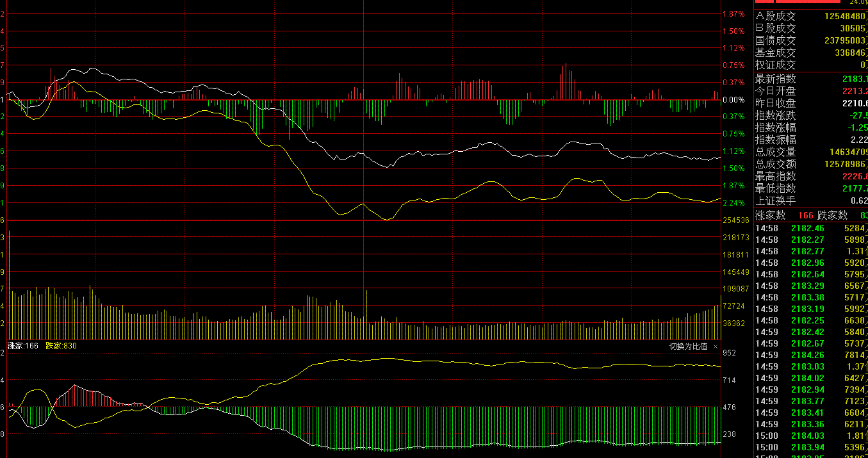Click the 72724 volume axis label

click(x=734, y=306)
